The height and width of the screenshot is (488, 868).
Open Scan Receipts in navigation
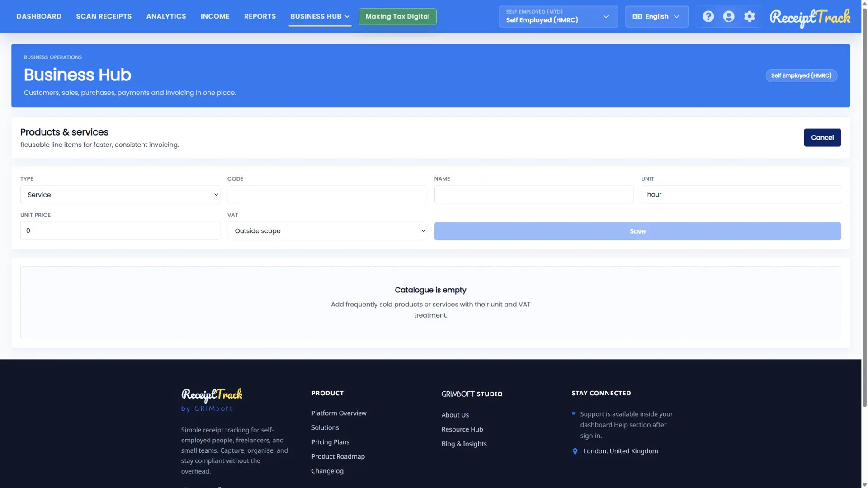coord(104,16)
